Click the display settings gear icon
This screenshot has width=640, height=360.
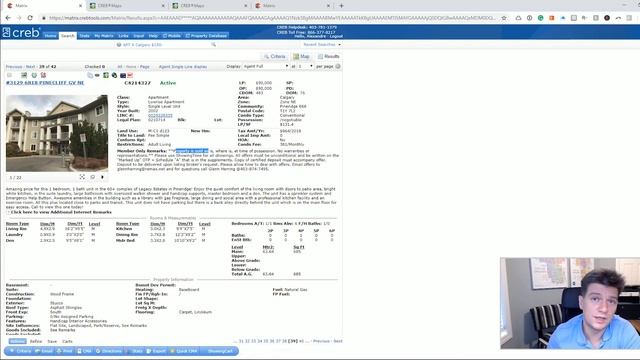coord(338,66)
